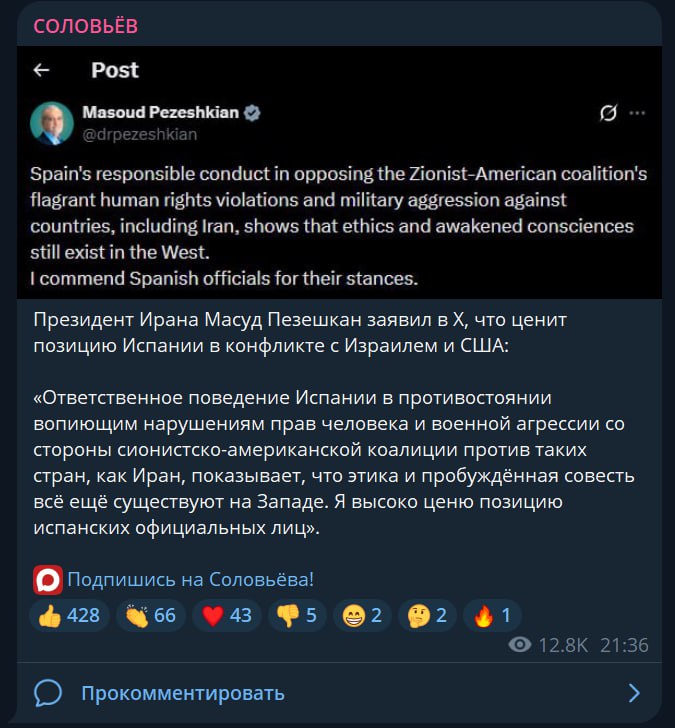This screenshot has width=675, height=728.
Task: Click the grinning face reaction with 2
Action: (x=361, y=615)
